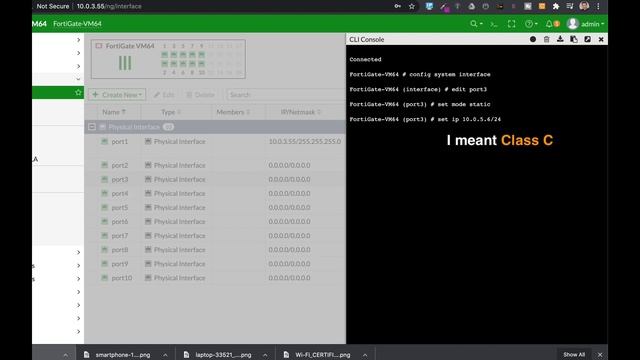The width and height of the screenshot is (640, 360).
Task: Select the port3 interface row
Action: pyautogui.click(x=215, y=179)
